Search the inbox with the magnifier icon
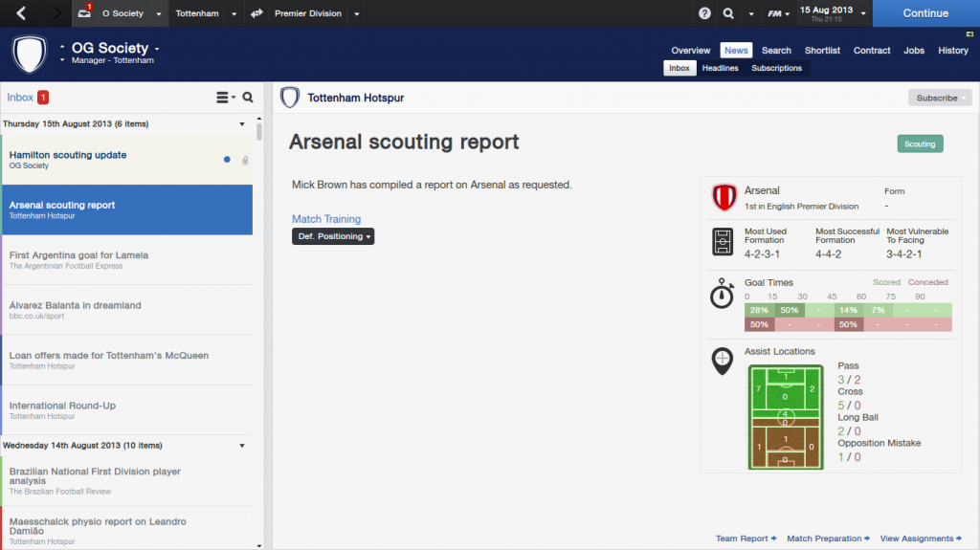 [x=248, y=98]
